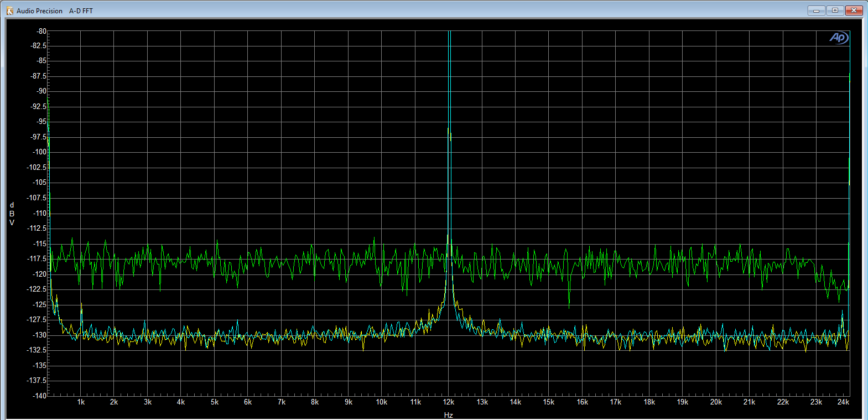Click the '-120' y-axis value

40,274
